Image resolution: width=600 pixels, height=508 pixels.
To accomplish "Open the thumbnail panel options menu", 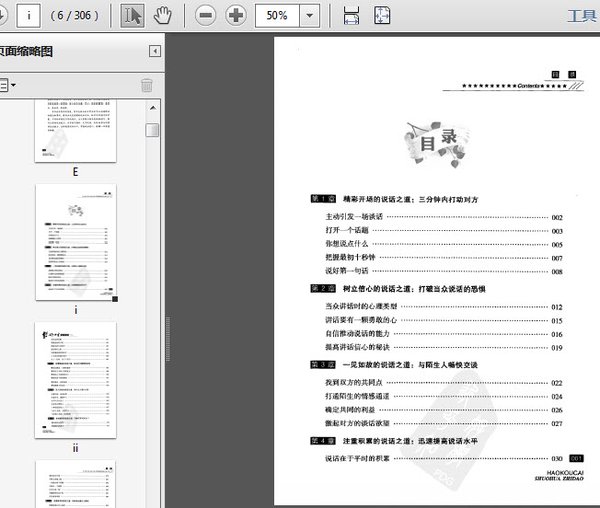I will pos(8,86).
